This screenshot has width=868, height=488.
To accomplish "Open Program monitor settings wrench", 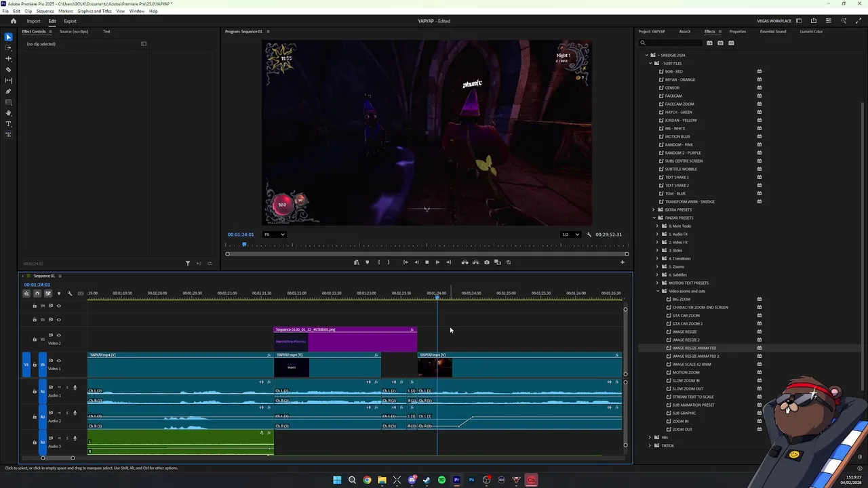I will pos(589,235).
